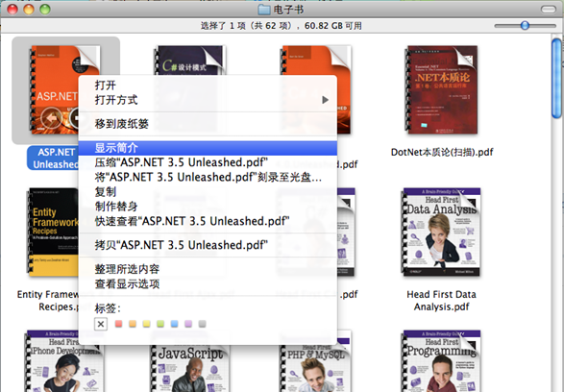Choose 快速查看"ASP.NET 3.5 Unleashed.pdf"

click(x=208, y=221)
